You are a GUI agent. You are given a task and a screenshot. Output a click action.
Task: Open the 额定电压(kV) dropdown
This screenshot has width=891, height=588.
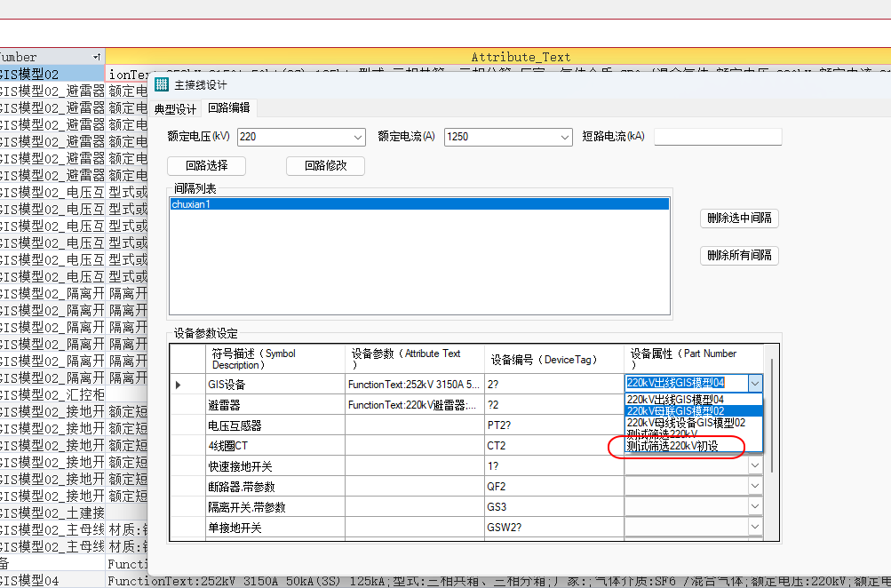pos(358,137)
